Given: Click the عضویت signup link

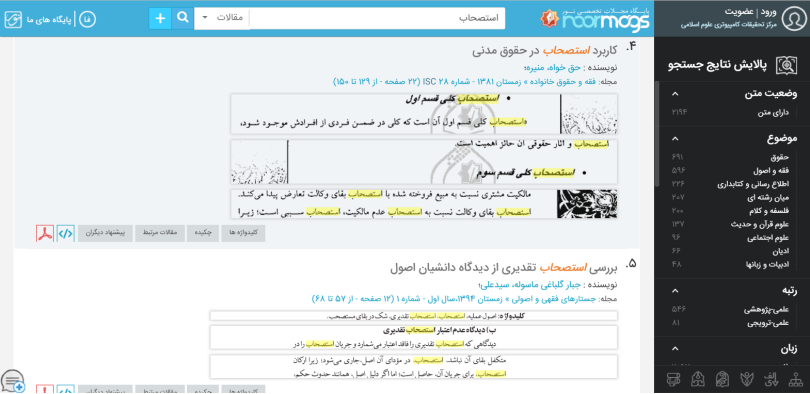Looking at the screenshot, I should point(739,12).
